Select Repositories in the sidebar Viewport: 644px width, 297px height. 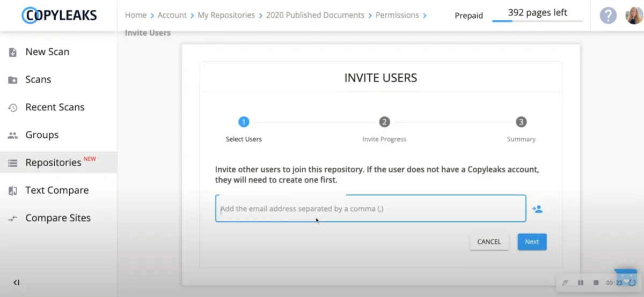53,162
